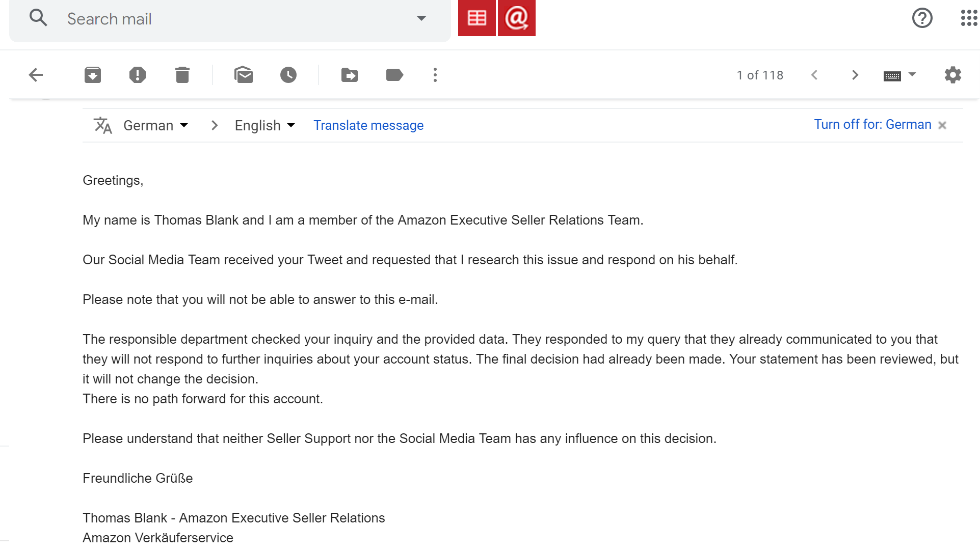Expand the search options dropdown arrow
980x553 pixels.
click(x=421, y=18)
